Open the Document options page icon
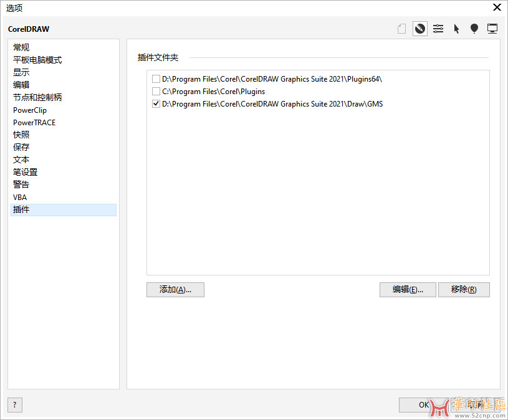This screenshot has width=508, height=420. [x=402, y=29]
